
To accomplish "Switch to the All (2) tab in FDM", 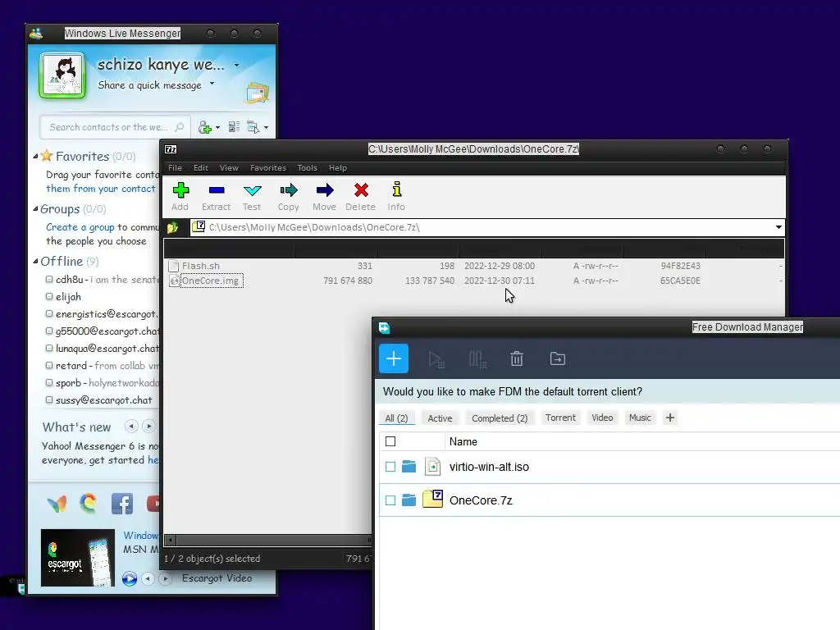I will pos(396,418).
